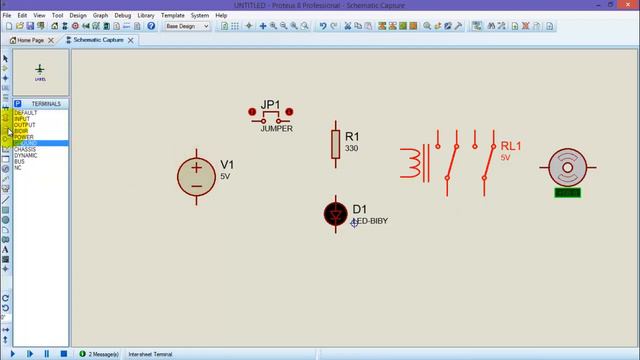Image resolution: width=640 pixels, height=360 pixels.
Task: Mirror horizontally with X-mirror icon
Action: (x=5, y=329)
